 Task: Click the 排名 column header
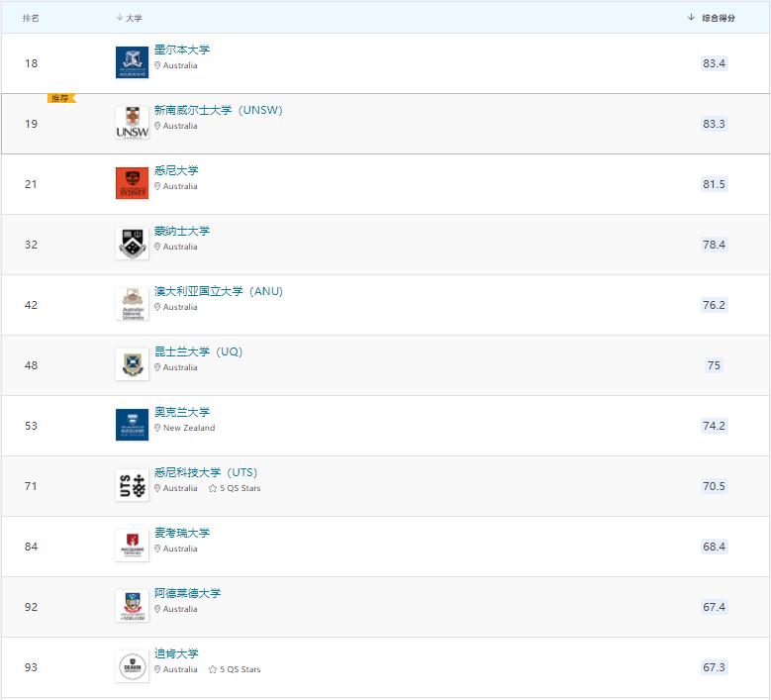[32, 18]
